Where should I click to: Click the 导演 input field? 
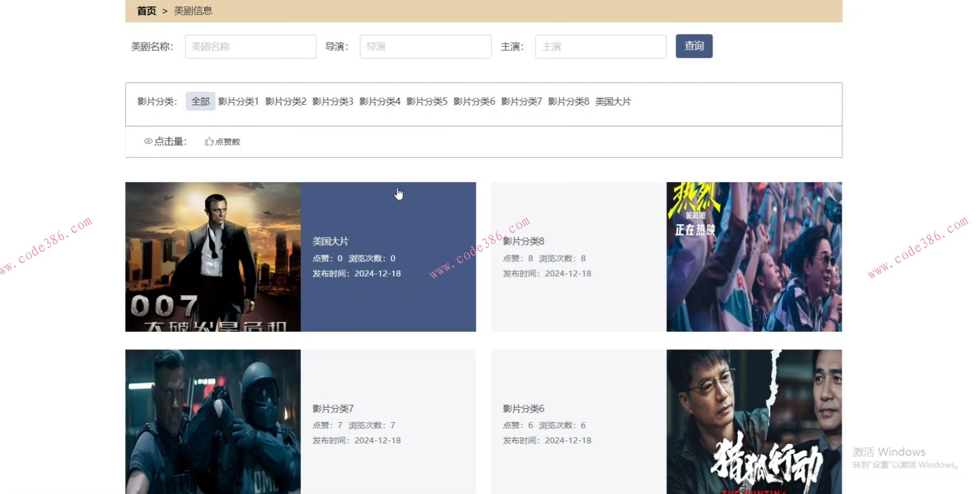[425, 46]
